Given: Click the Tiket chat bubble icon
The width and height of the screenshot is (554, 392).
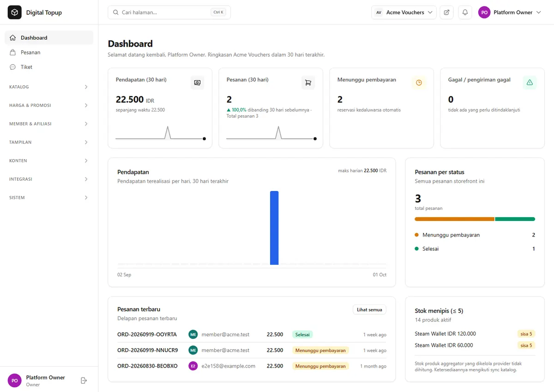Looking at the screenshot, I should (13, 67).
